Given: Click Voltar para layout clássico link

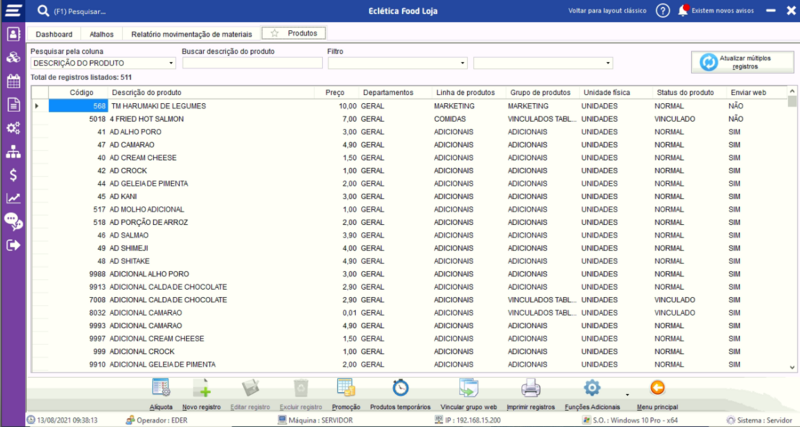Looking at the screenshot, I should (607, 11).
